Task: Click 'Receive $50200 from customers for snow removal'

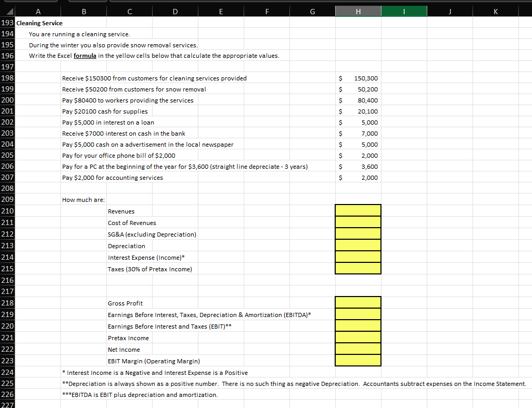Action: 134,89
